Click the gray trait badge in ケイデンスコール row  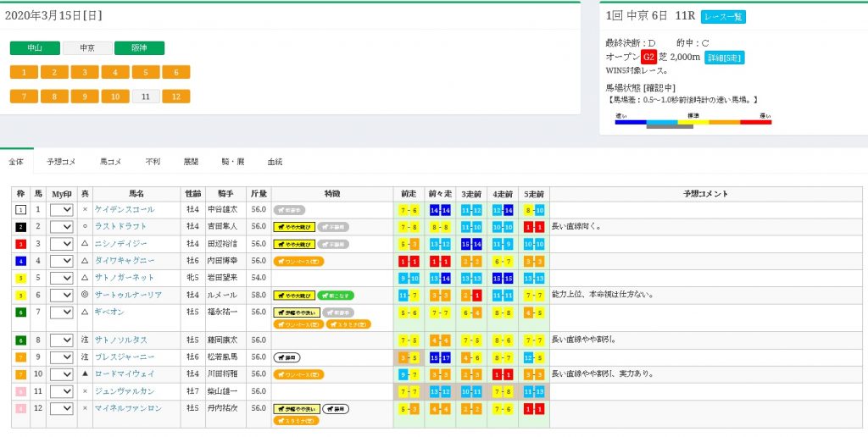tap(290, 210)
